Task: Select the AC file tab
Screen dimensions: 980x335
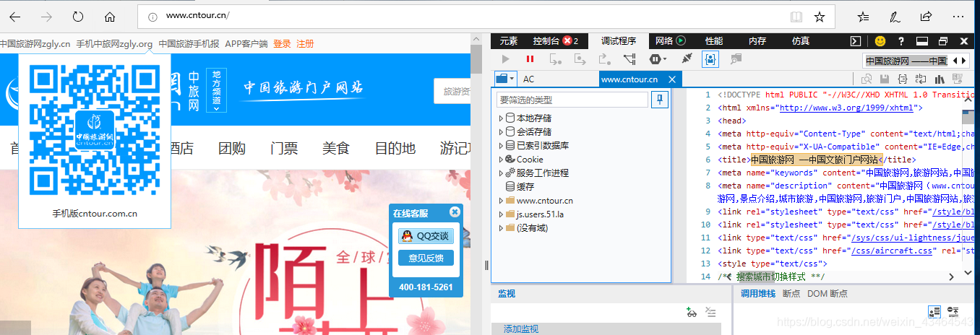Action: [529, 79]
